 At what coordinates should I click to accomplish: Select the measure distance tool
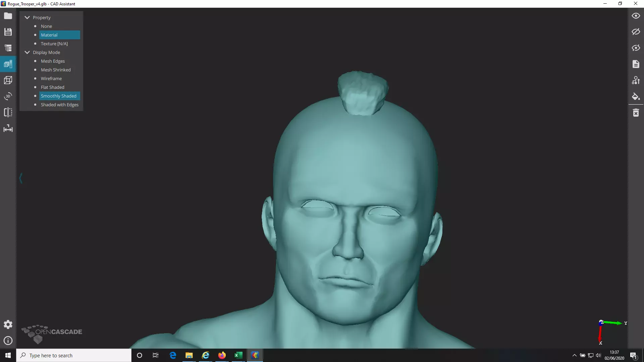pyautogui.click(x=8, y=128)
